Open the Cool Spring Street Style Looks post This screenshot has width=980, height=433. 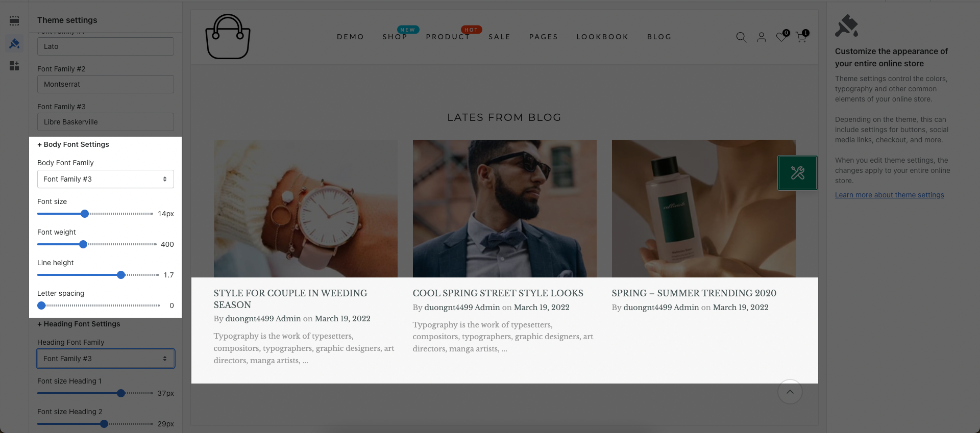498,293
